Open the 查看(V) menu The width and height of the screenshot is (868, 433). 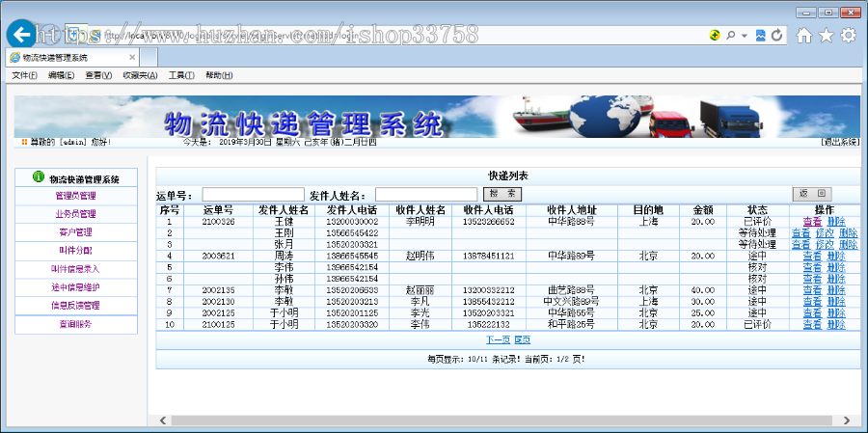point(98,75)
